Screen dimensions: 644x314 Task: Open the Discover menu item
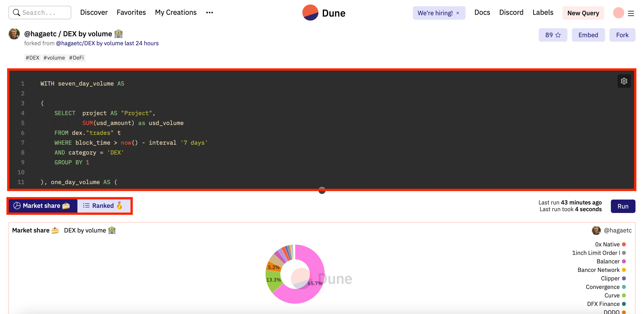(x=94, y=13)
